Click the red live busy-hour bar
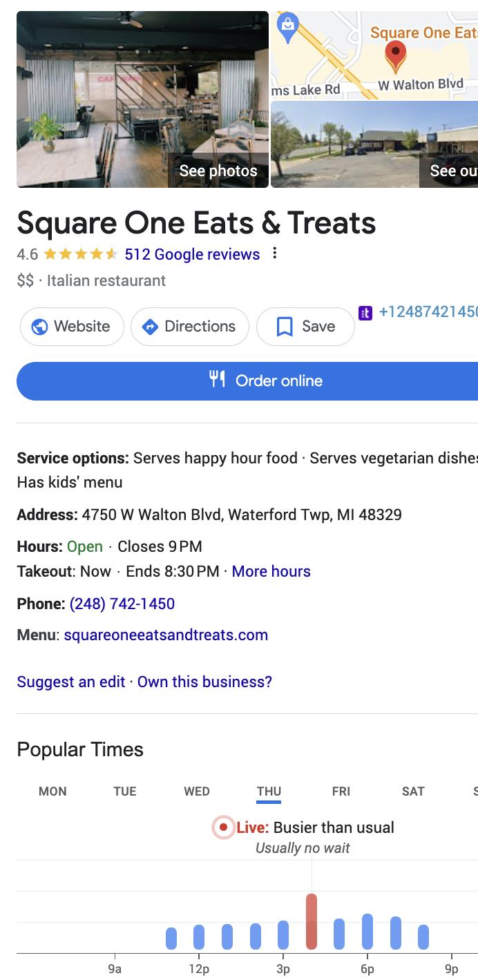Image resolution: width=478 pixels, height=980 pixels. point(312,922)
